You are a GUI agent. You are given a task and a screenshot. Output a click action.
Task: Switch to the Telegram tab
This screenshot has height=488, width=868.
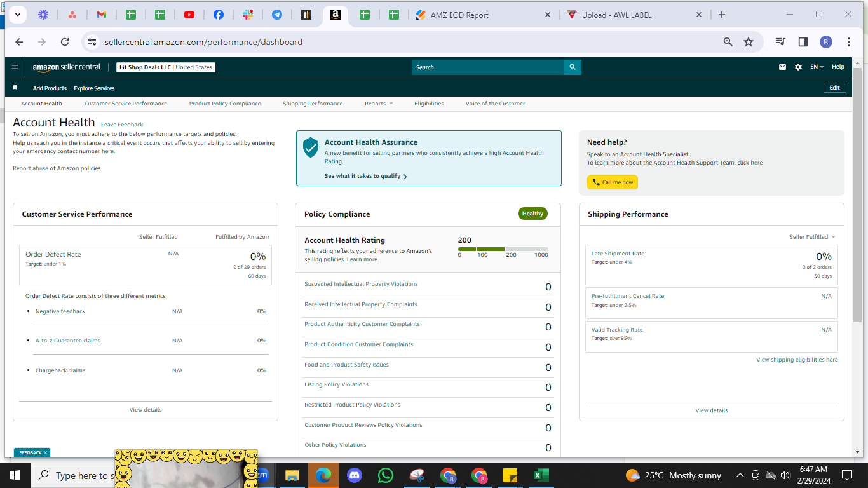click(x=277, y=15)
